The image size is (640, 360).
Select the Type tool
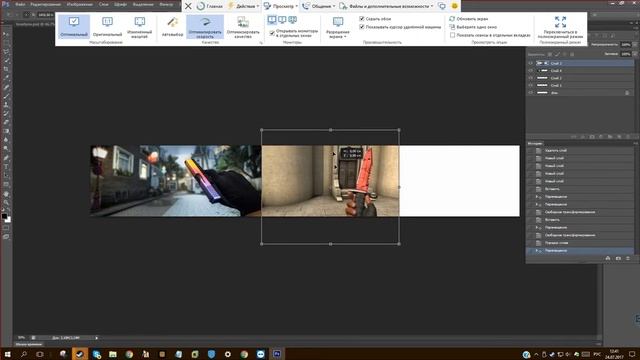tap(6, 167)
